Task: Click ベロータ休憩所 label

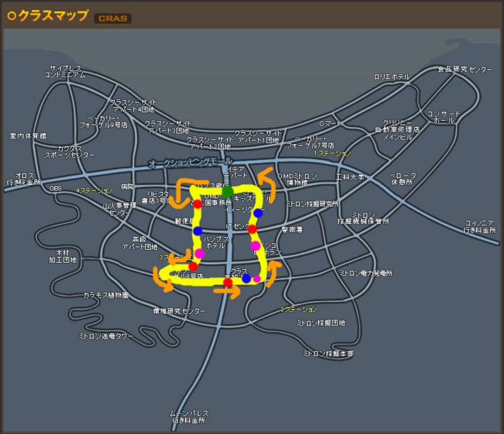Action: pos(403,178)
